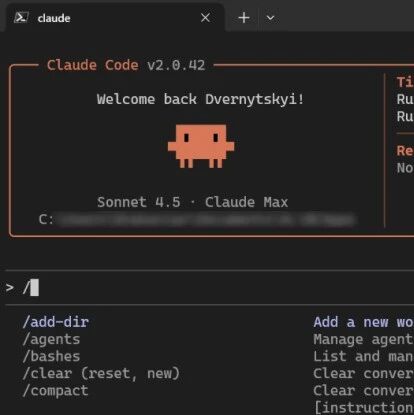Click the Sonnet 4.5 · Claude Max label
The width and height of the screenshot is (414, 415).
pos(192,202)
